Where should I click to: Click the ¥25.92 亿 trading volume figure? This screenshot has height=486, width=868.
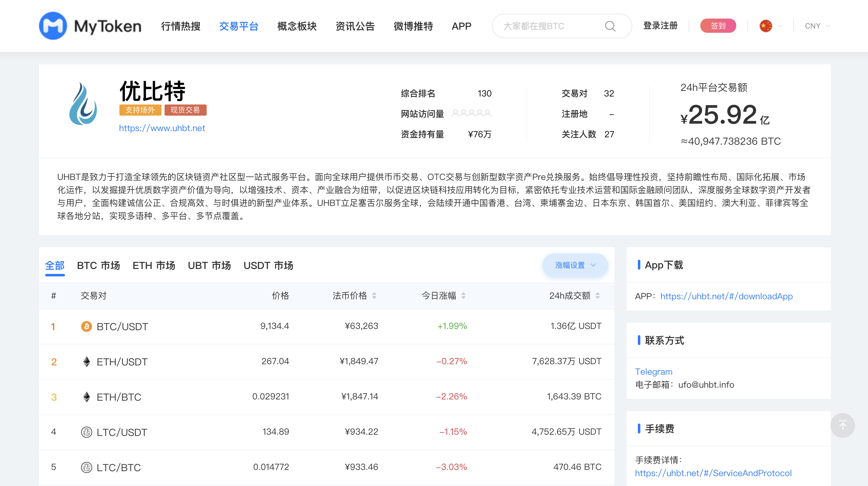725,115
